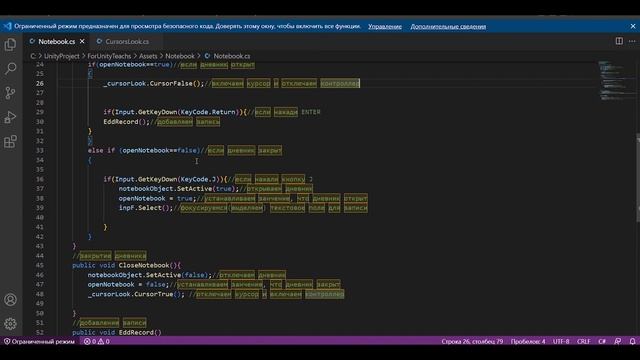Change indentation via Пробелов: 4
The height and width of the screenshot is (360, 640).
(x=528, y=341)
